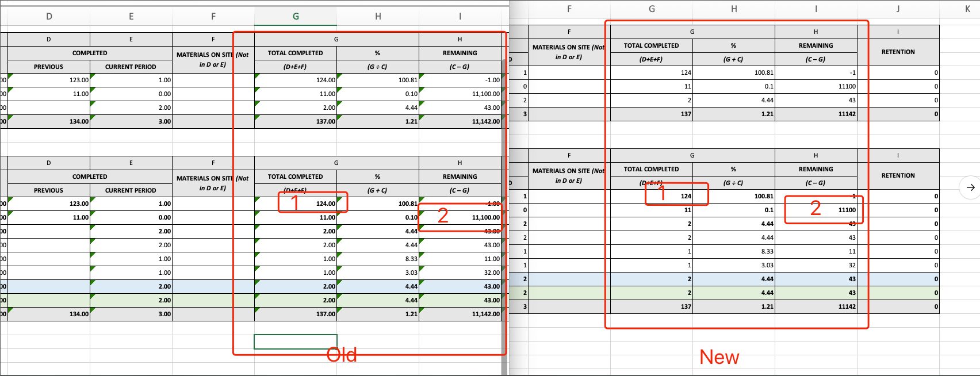Click the empty selected cell outlined in green
Image resolution: width=980 pixels, height=376 pixels.
[x=296, y=342]
